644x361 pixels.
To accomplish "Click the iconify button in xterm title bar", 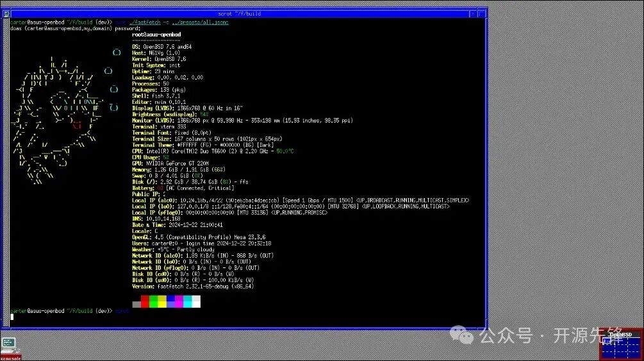I will tap(473, 13).
